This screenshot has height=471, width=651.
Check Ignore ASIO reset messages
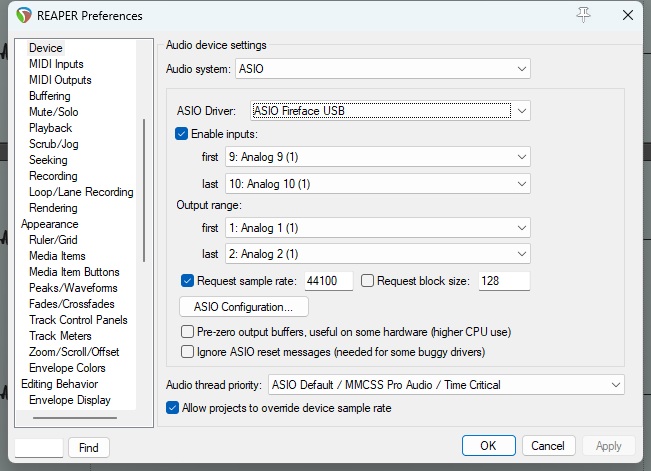[x=187, y=352]
